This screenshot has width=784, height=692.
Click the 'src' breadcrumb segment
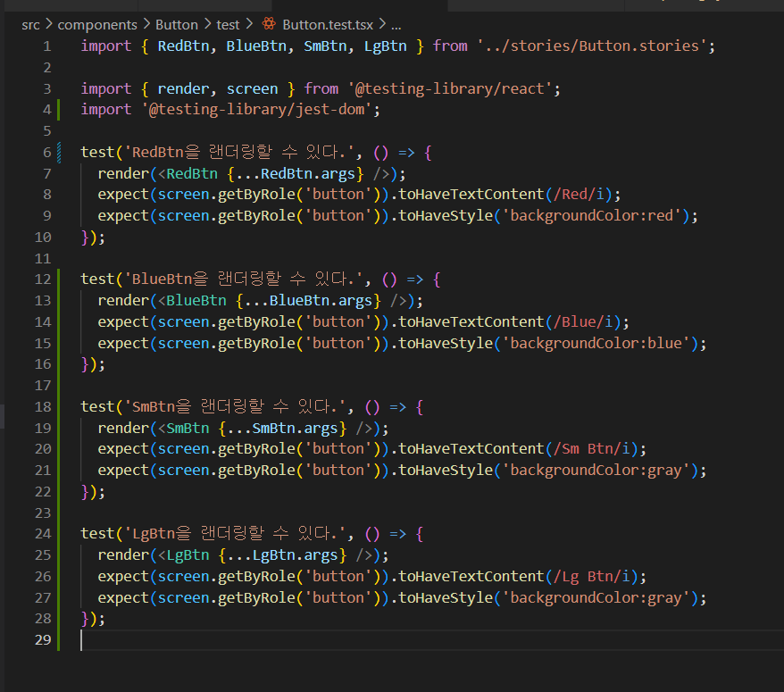pos(30,24)
